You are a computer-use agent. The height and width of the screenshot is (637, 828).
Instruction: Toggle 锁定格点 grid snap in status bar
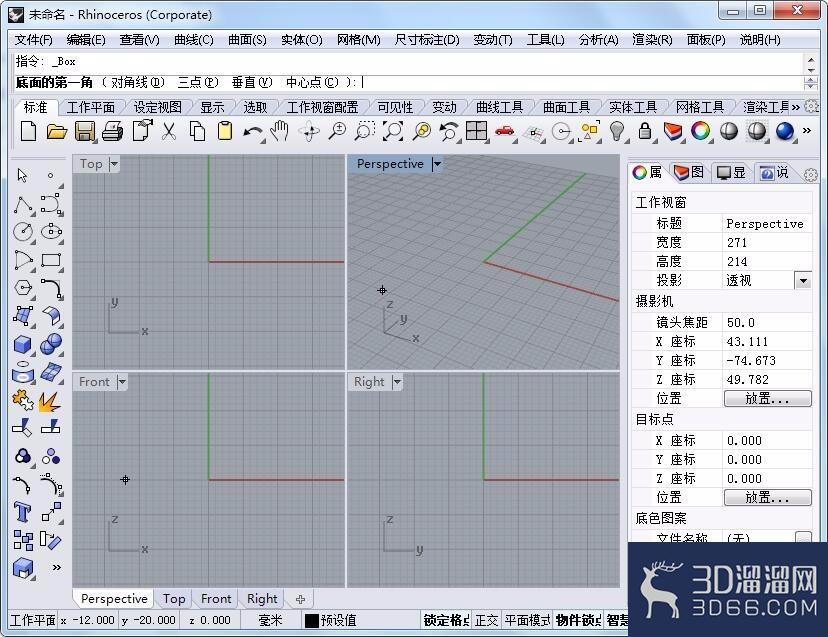446,620
